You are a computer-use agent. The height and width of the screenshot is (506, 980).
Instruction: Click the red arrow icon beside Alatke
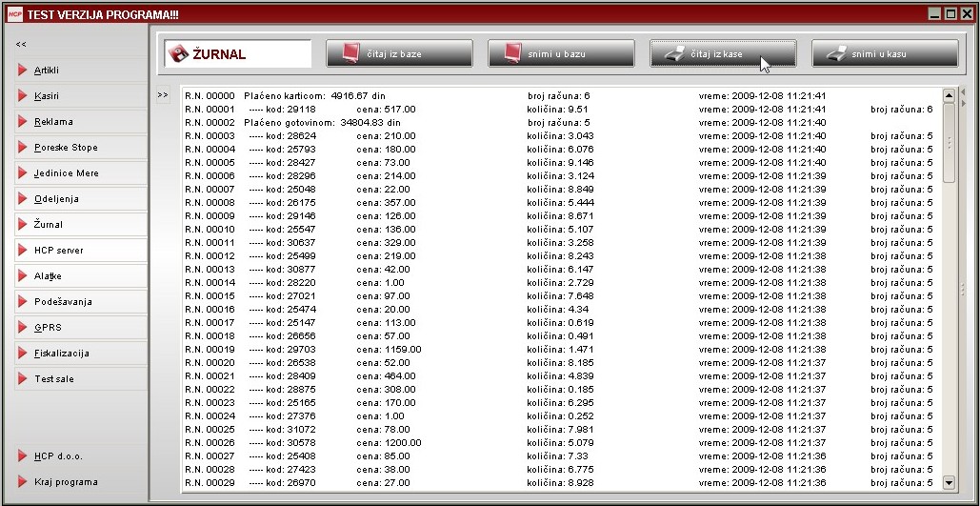tap(22, 276)
